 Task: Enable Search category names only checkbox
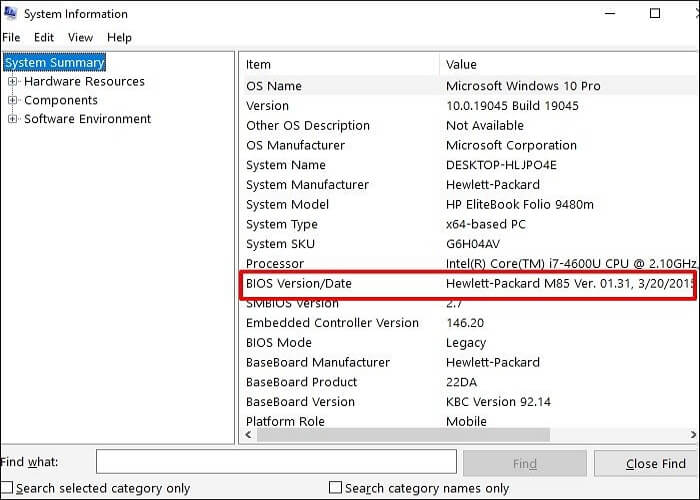[336, 488]
